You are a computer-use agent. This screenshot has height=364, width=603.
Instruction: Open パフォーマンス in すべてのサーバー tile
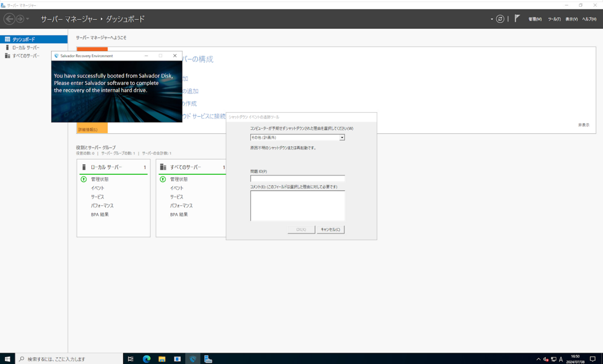pos(182,206)
